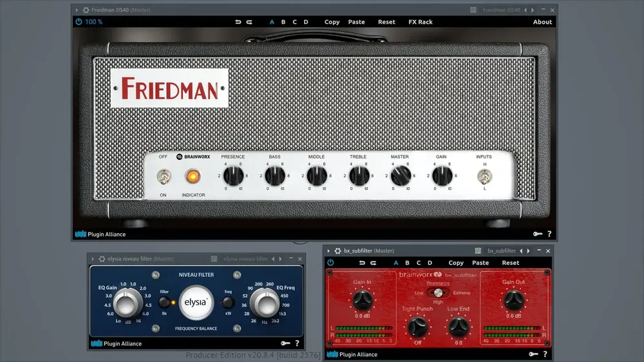
Task: Click Copy in Friedman DS40 toolbar
Action: click(332, 22)
